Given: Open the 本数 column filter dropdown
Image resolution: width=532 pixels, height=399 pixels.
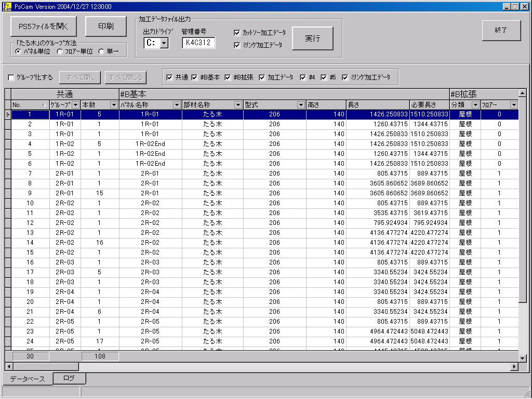Looking at the screenshot, I should click(x=114, y=105).
